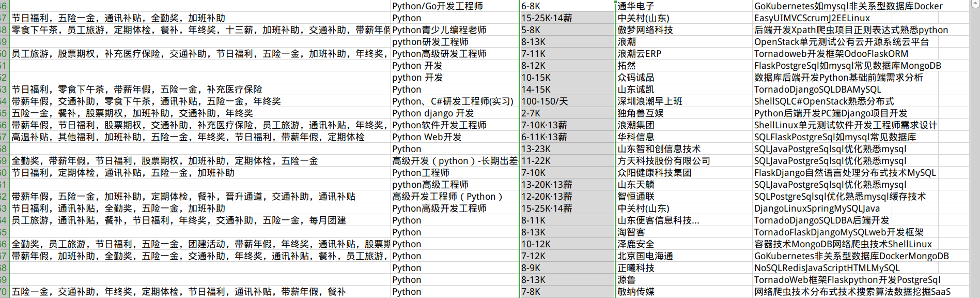This screenshot has width=980, height=298.
Task: Select the 正曦科技 company cell
Action: [x=684, y=268]
